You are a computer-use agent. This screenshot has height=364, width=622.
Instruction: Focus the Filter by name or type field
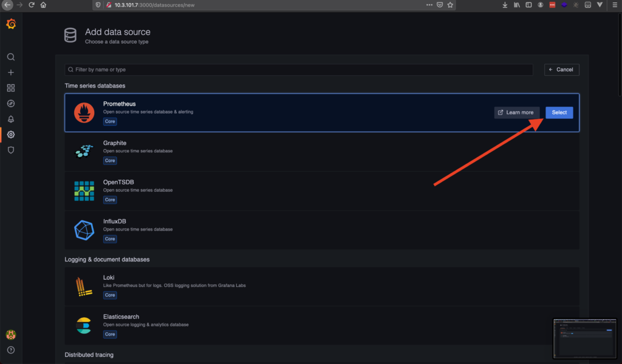tap(299, 70)
